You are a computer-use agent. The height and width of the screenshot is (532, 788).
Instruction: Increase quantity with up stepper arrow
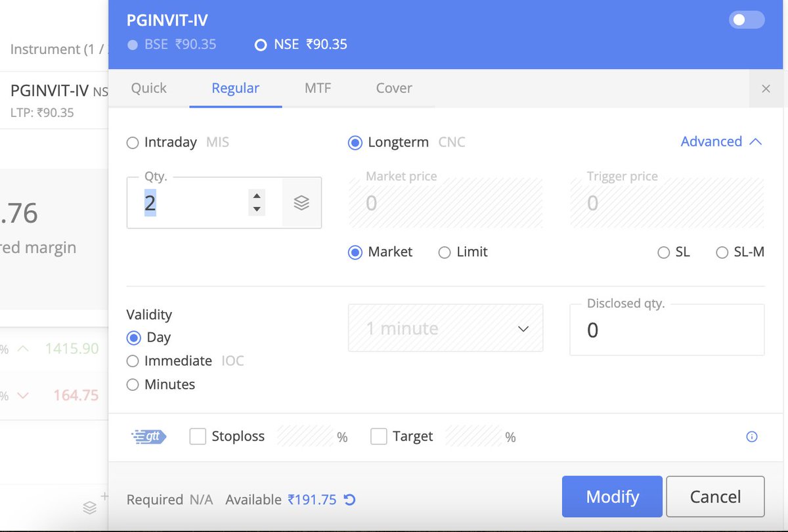coord(257,196)
